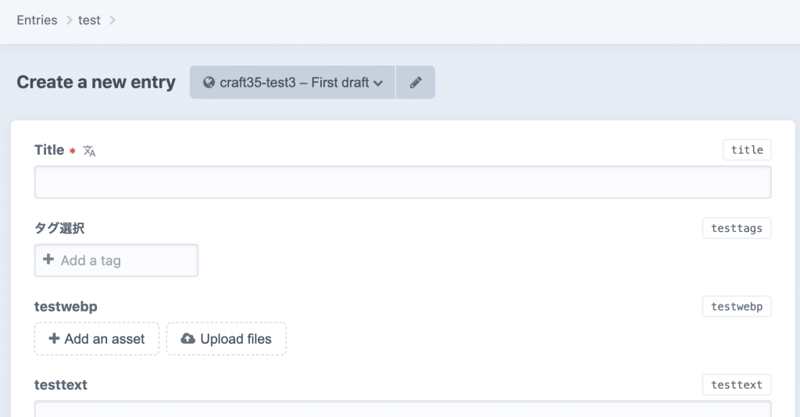The image size is (800, 417).
Task: Click the plus icon on Add an asset
Action: coord(53,339)
